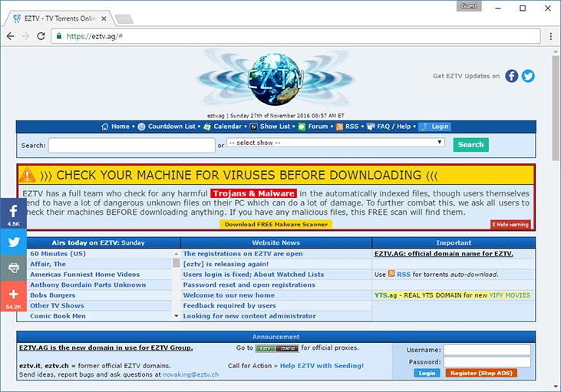This screenshot has height=392, width=561.
Task: Open Other TV Shows link
Action: tap(57, 305)
